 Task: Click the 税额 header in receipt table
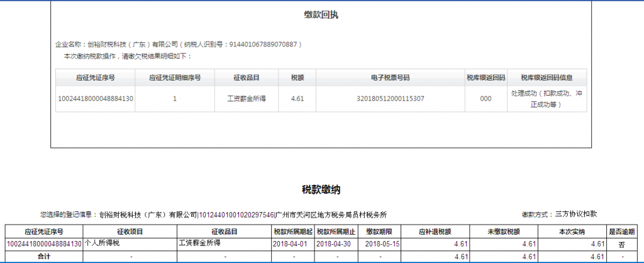[297, 77]
